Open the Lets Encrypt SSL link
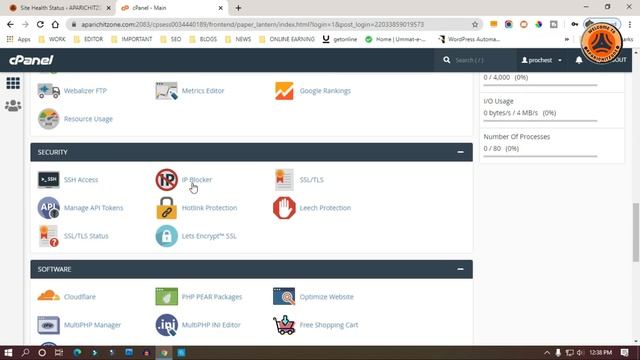Image resolution: width=640 pixels, height=360 pixels. point(209,236)
